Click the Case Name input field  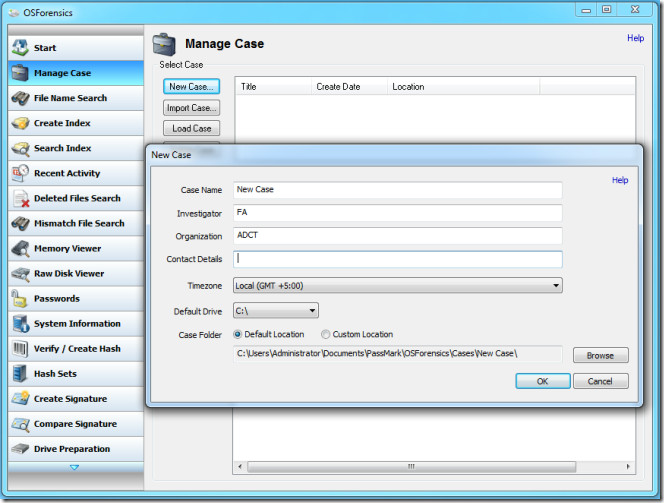pyautogui.click(x=398, y=190)
